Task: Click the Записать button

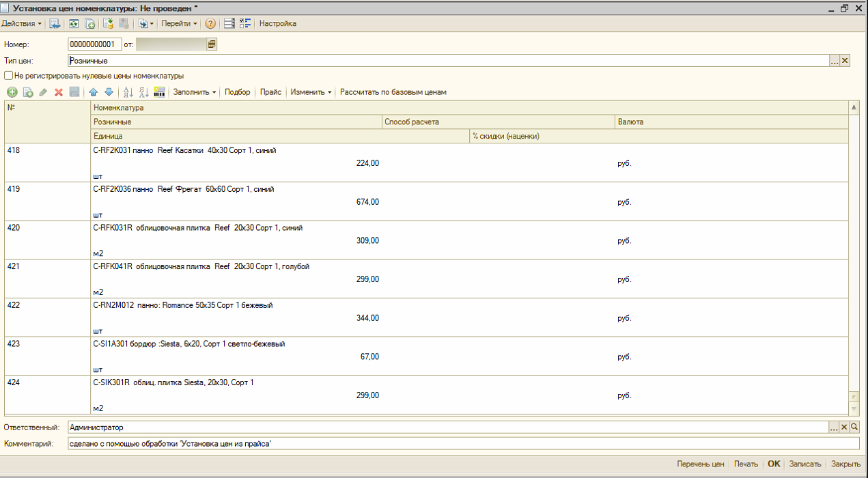Action: pos(805,464)
